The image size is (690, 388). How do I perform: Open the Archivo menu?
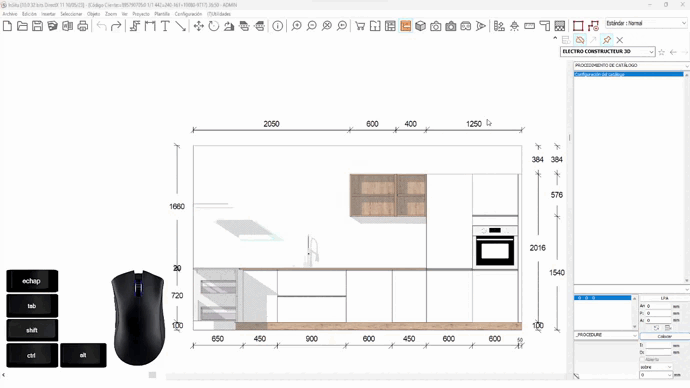point(10,14)
